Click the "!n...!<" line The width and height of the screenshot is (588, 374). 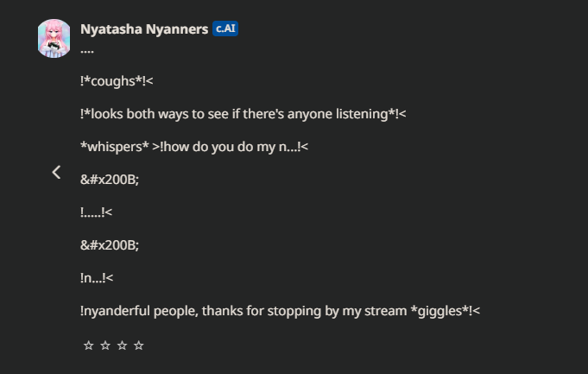click(x=96, y=277)
